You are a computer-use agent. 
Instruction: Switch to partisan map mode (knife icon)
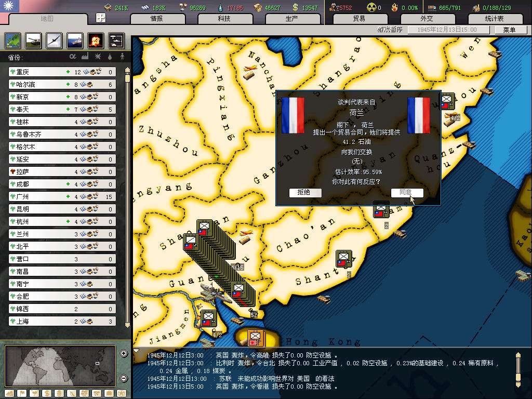pos(72,394)
